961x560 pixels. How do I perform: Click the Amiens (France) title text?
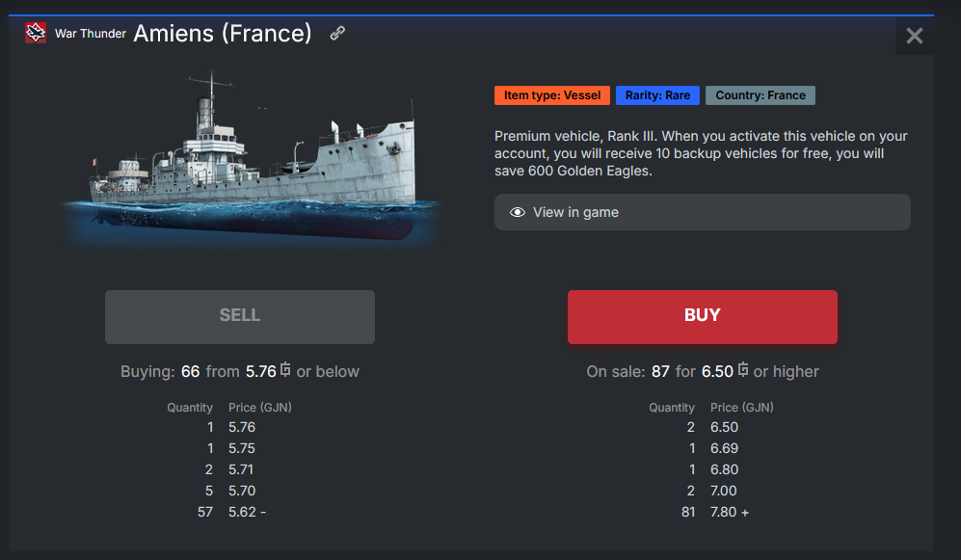pos(223,34)
